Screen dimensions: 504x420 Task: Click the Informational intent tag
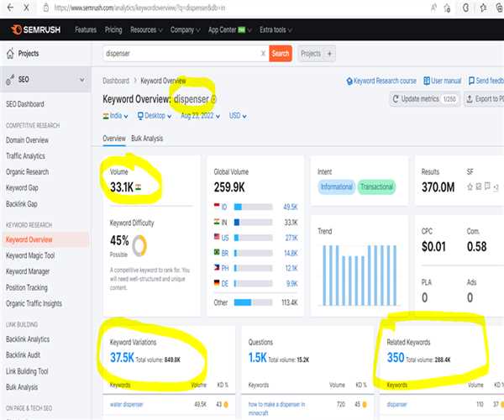pyautogui.click(x=336, y=186)
